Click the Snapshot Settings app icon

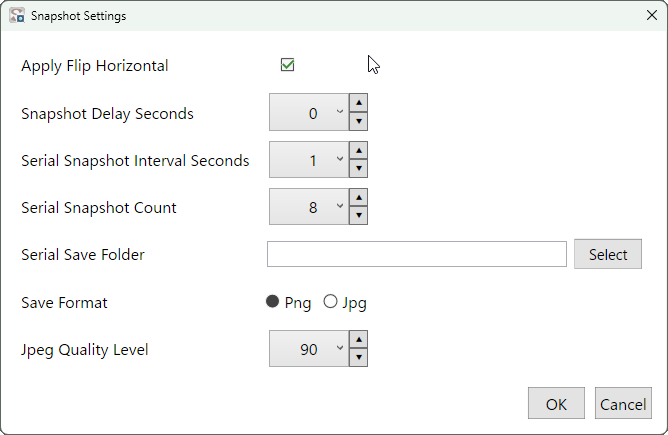click(17, 15)
